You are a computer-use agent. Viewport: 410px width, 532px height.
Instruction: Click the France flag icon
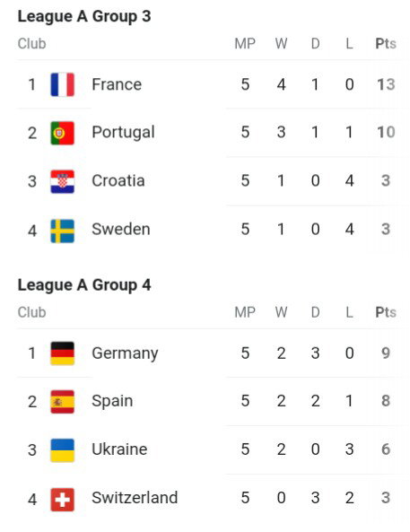63,84
